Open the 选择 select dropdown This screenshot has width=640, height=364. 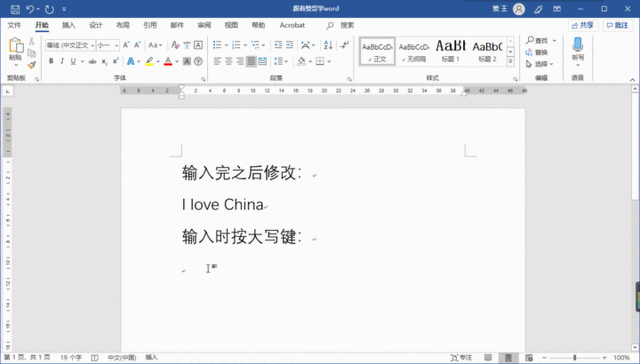click(540, 64)
